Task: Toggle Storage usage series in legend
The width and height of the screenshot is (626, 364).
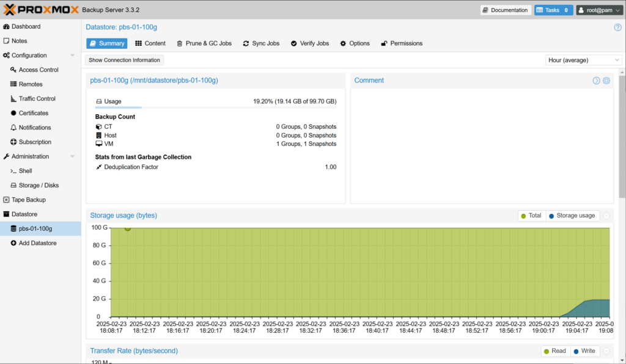Action: (x=572, y=216)
